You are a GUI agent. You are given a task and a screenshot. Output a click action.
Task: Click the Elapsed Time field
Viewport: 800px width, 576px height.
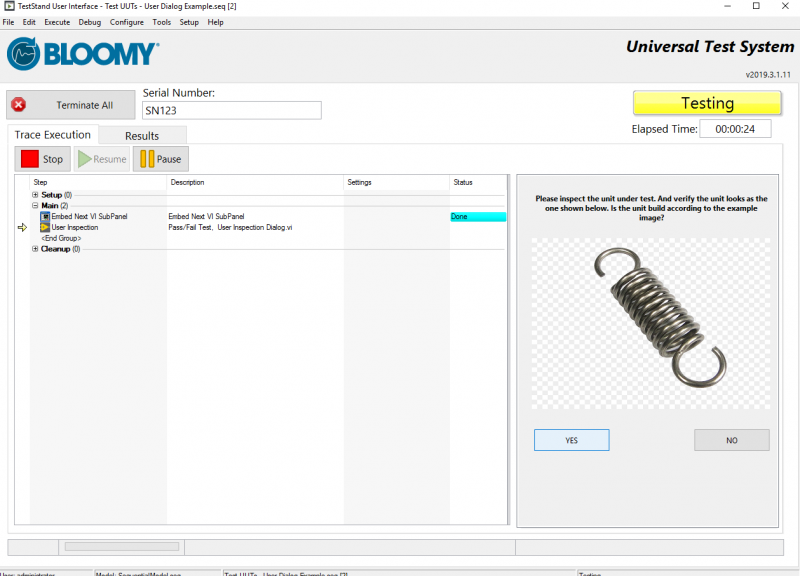[735, 129]
